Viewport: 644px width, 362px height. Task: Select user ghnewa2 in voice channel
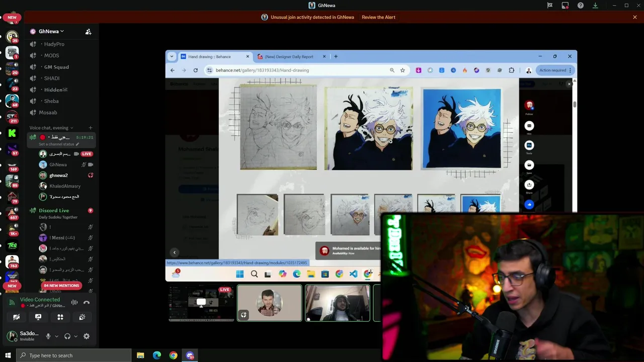click(66, 175)
